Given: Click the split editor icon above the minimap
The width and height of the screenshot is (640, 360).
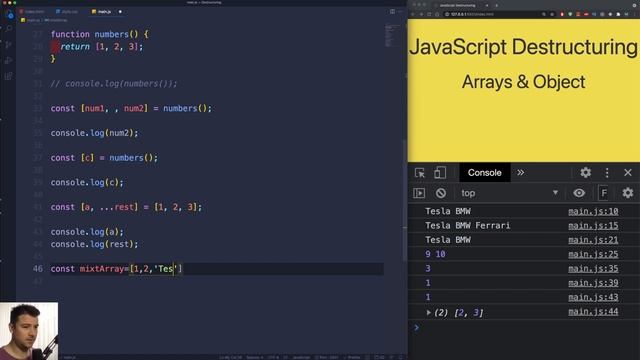Looking at the screenshot, I should [392, 11].
